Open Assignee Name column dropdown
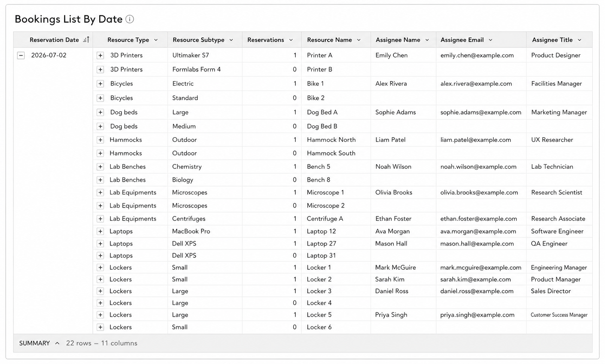 click(x=427, y=40)
